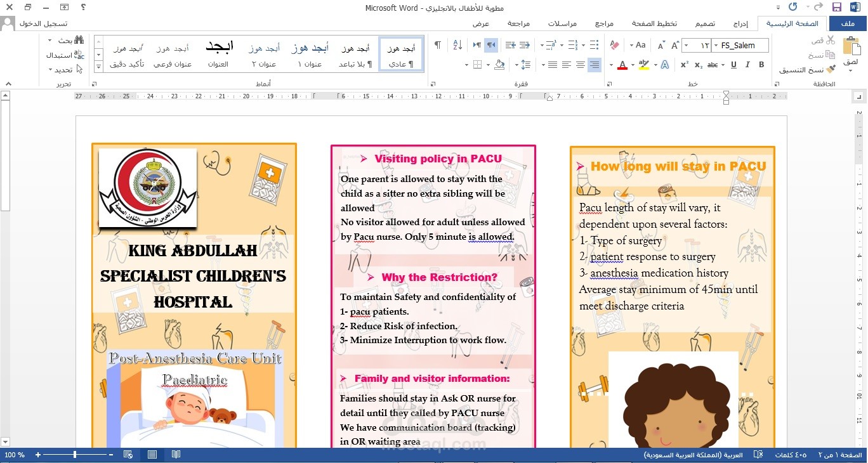Switch to the تصميم (Design) tab

pos(705,23)
